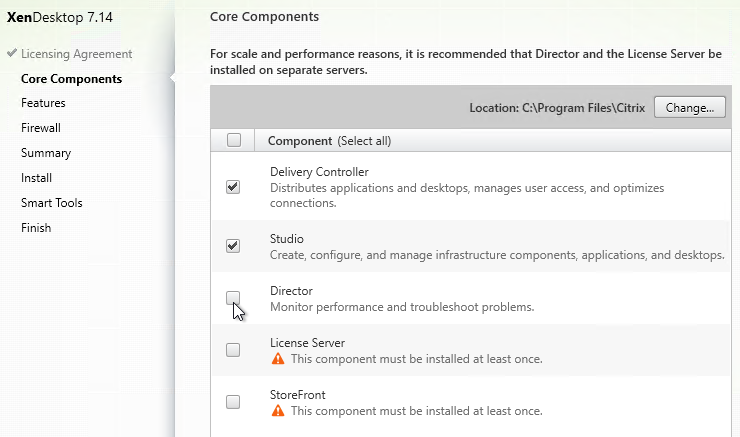Screen dimensions: 740x437
Task: Open the Features step in sidebar
Action: click(43, 103)
